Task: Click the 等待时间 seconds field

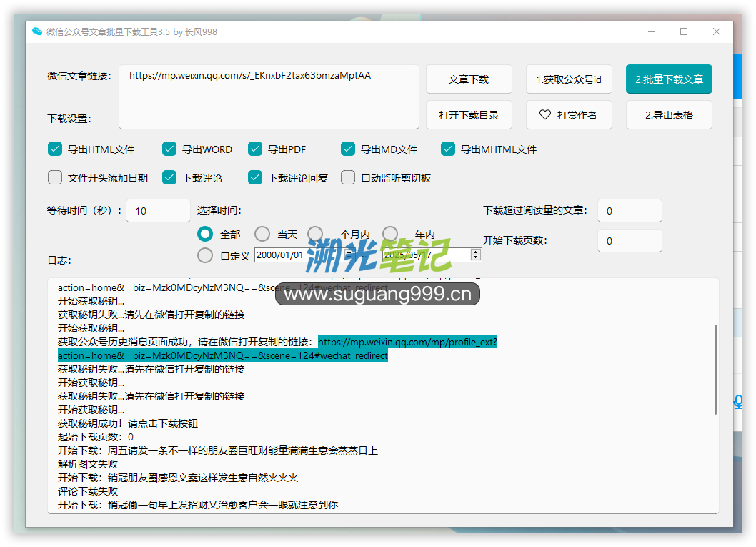Action: 158,211
